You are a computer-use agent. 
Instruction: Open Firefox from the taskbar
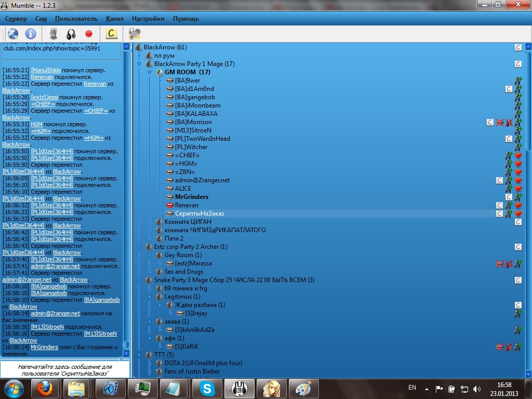point(45,389)
